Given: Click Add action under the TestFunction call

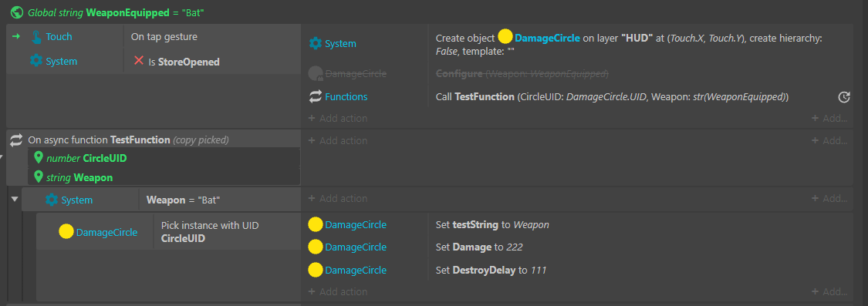Looking at the screenshot, I should 338,118.
